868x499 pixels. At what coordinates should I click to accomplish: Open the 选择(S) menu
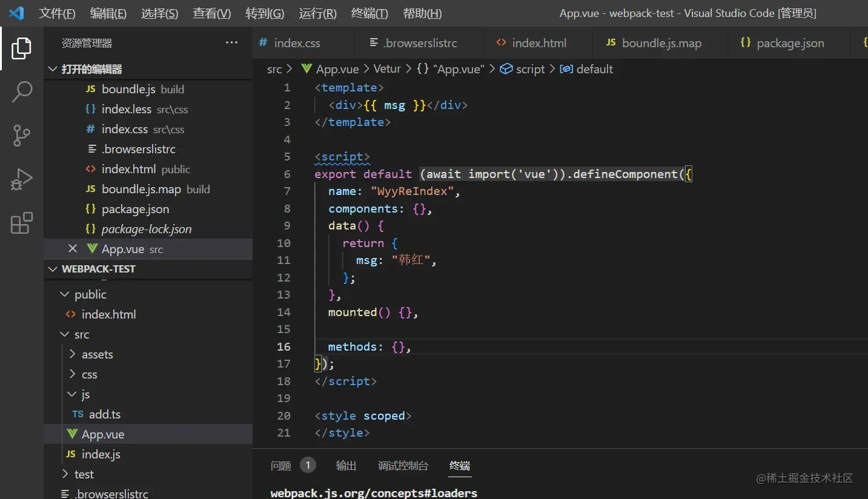(160, 13)
